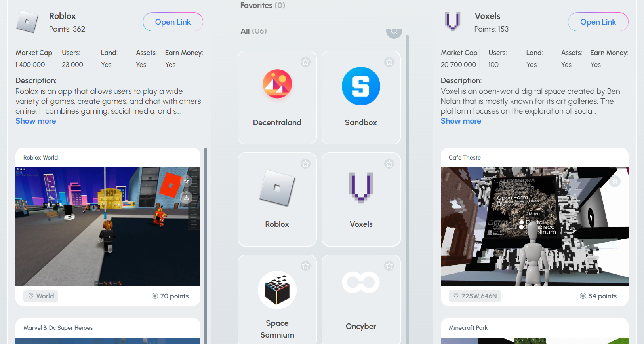Select the Cafe Trieste card title
The image size is (644, 344).
pyautogui.click(x=465, y=158)
